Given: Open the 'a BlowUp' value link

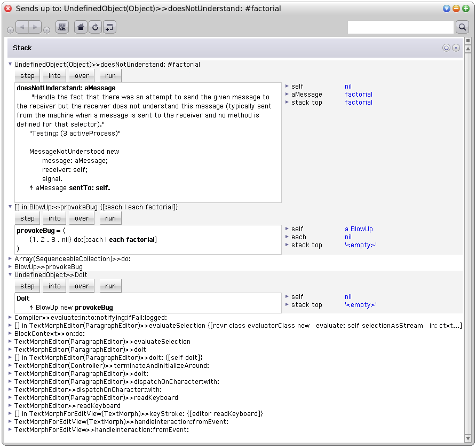Looking at the screenshot, I should coord(359,229).
